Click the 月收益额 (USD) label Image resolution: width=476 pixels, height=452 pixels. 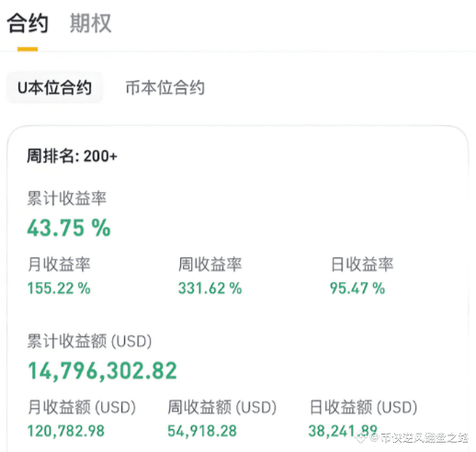click(x=82, y=407)
